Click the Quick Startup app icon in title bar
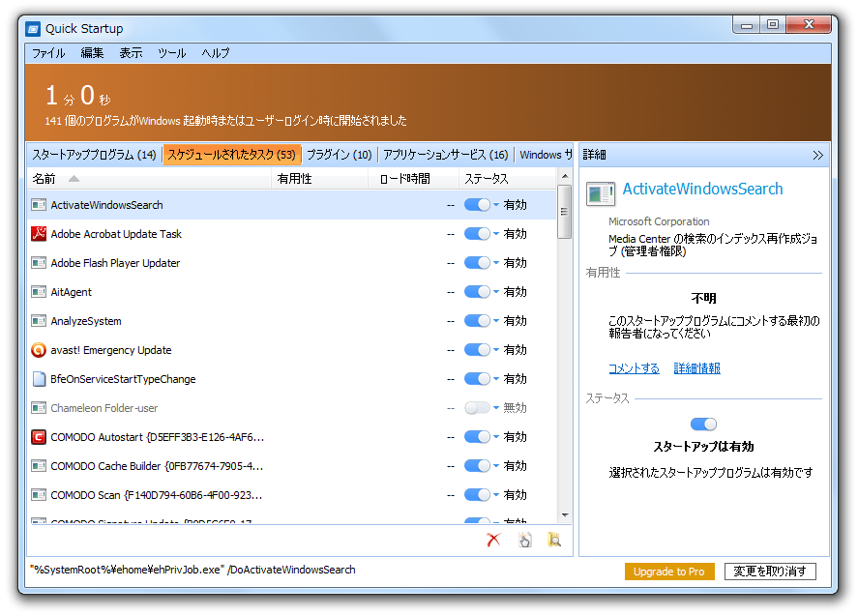Image resolution: width=858 pixels, height=616 pixels. (x=33, y=28)
